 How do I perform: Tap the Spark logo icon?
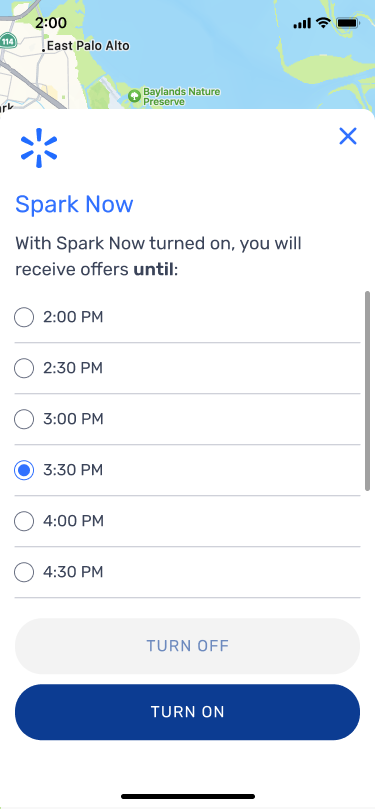click(x=39, y=148)
